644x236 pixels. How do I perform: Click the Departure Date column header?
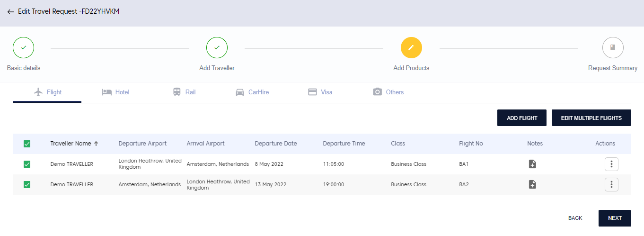pos(275,144)
